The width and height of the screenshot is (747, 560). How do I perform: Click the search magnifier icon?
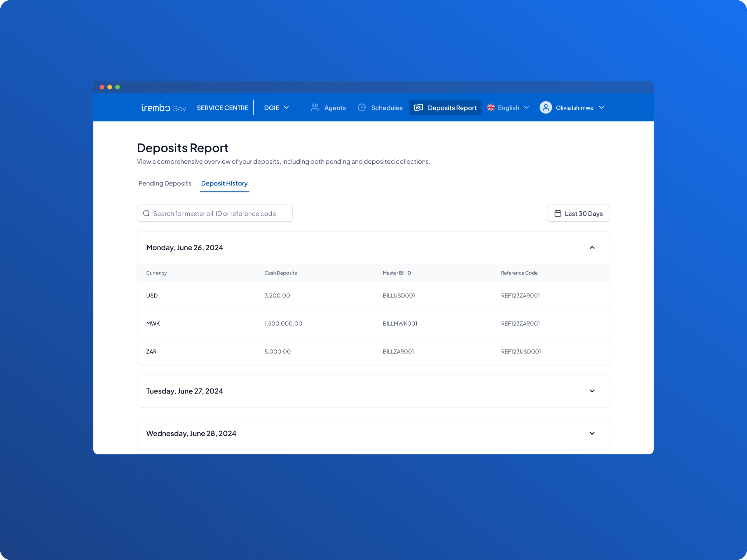pyautogui.click(x=146, y=213)
